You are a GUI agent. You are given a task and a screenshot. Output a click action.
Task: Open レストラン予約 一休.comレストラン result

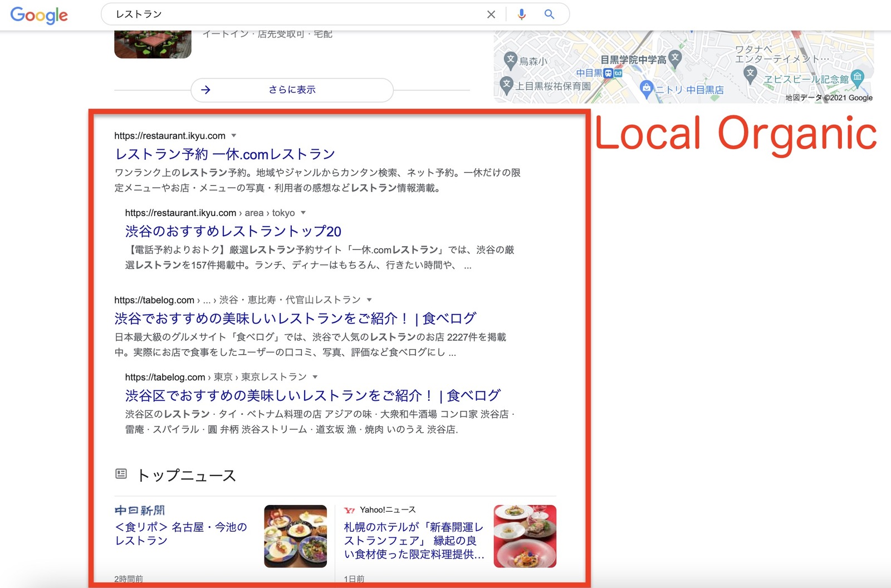[225, 154]
